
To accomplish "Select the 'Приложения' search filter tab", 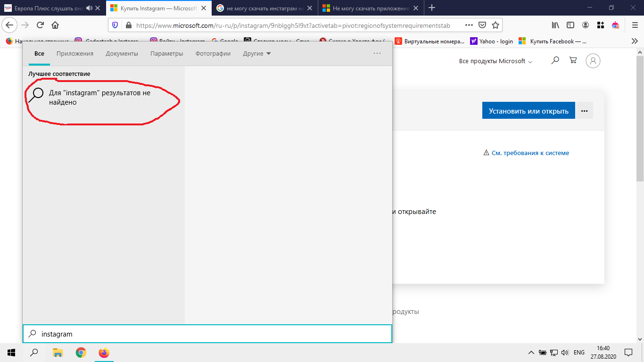I will tap(75, 54).
